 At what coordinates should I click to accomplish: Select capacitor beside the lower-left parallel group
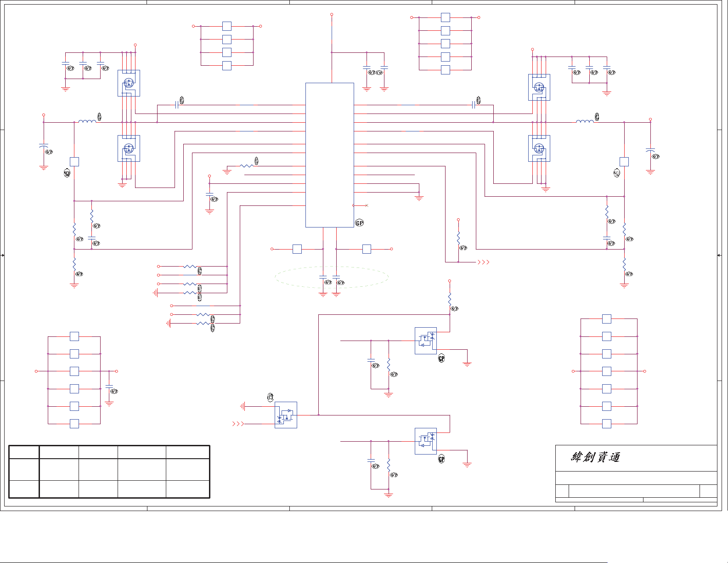[109, 387]
